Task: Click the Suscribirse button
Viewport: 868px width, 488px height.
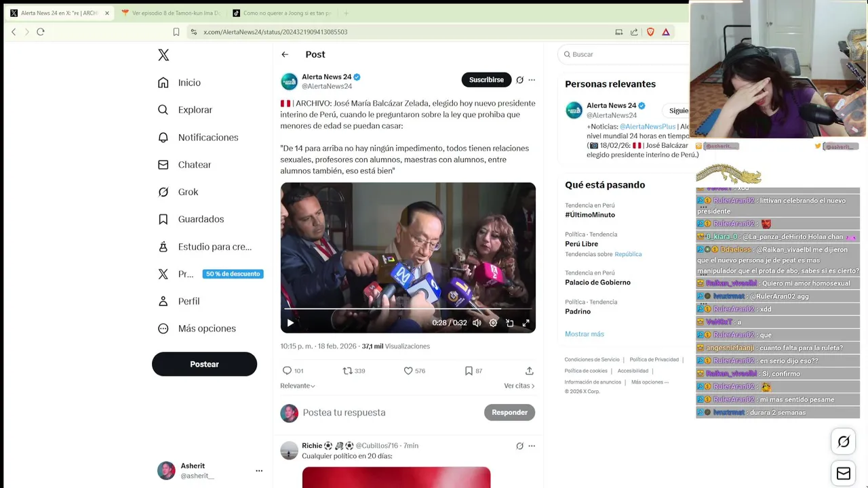Action: pos(486,80)
